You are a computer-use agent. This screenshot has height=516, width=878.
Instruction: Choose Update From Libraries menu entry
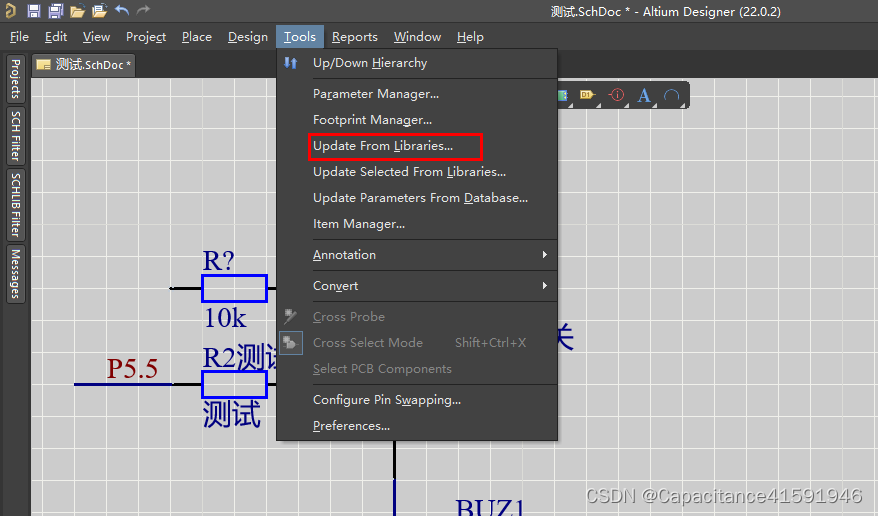click(x=417, y=146)
